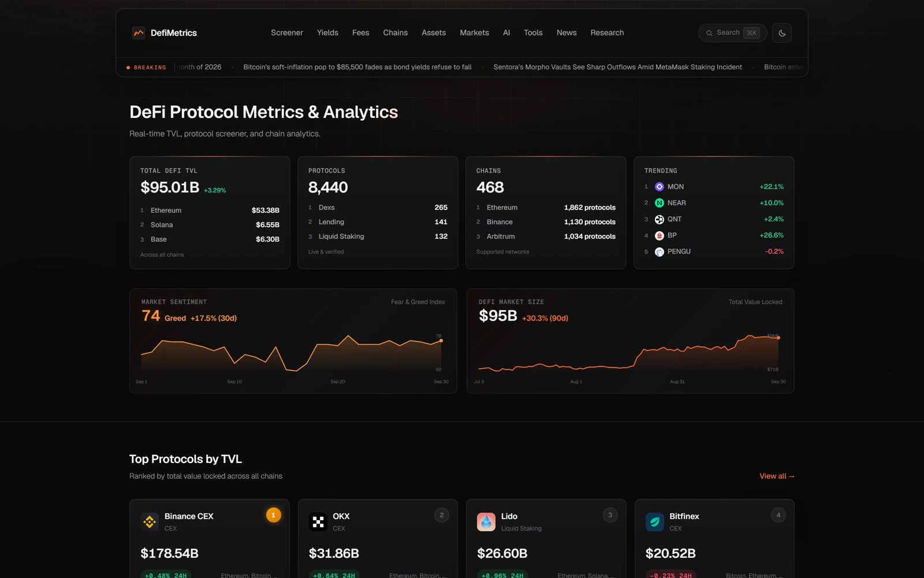Click the Search input field
Image resolution: width=924 pixels, height=578 pixels.
pos(732,33)
